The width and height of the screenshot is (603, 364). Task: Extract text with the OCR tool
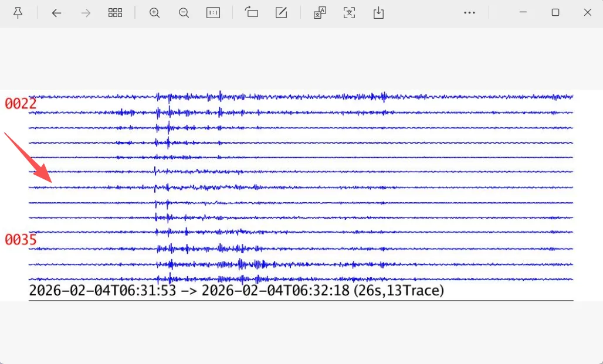349,13
